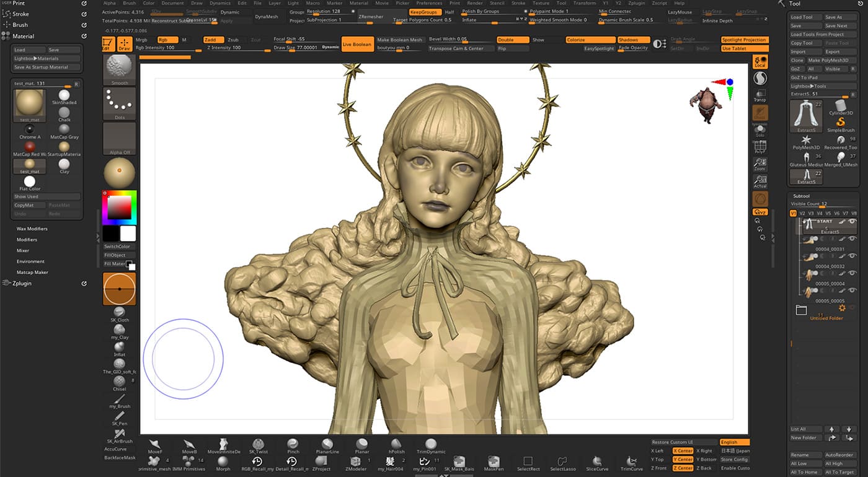Expand the Zplugin palette
Image resolution: width=868 pixels, height=477 pixels.
[22, 283]
